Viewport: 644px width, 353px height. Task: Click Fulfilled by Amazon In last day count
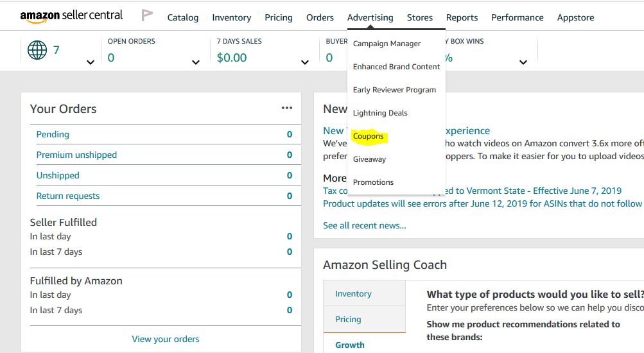point(290,295)
